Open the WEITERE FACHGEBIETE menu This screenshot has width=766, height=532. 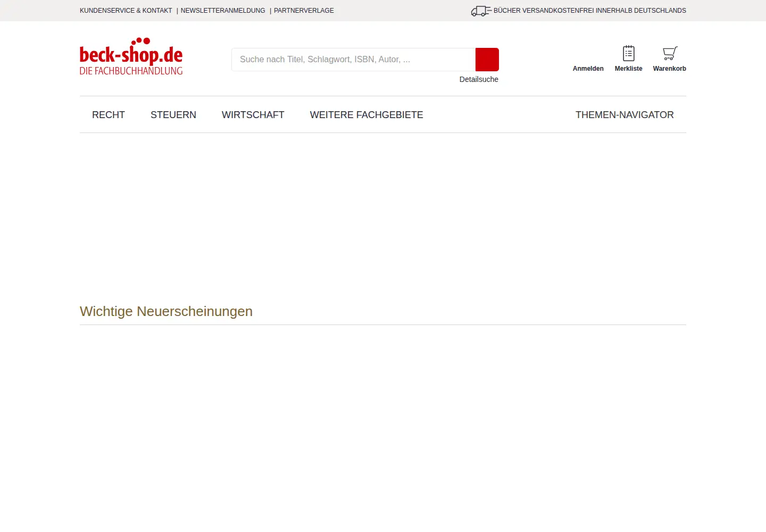[367, 115]
